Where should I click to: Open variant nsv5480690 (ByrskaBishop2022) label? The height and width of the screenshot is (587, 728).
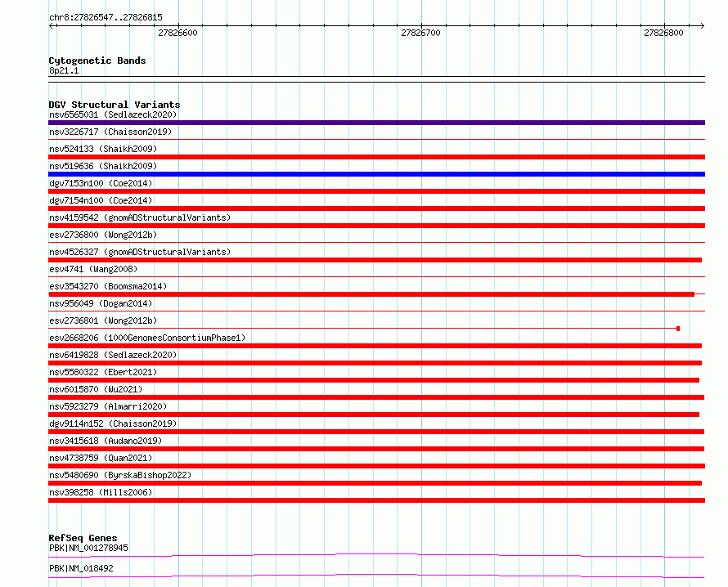[x=120, y=475]
